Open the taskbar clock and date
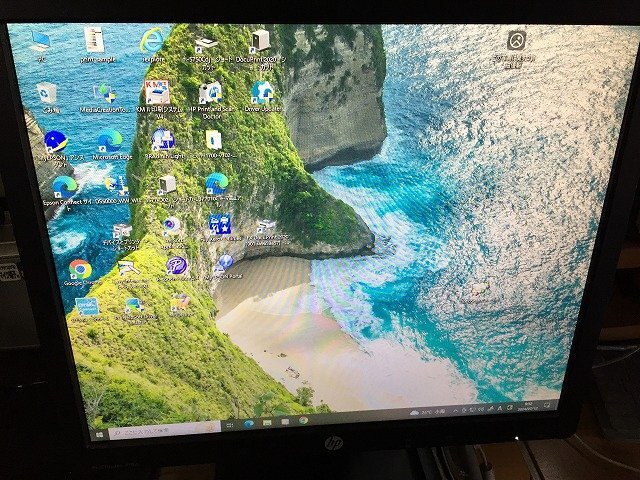 [528, 405]
